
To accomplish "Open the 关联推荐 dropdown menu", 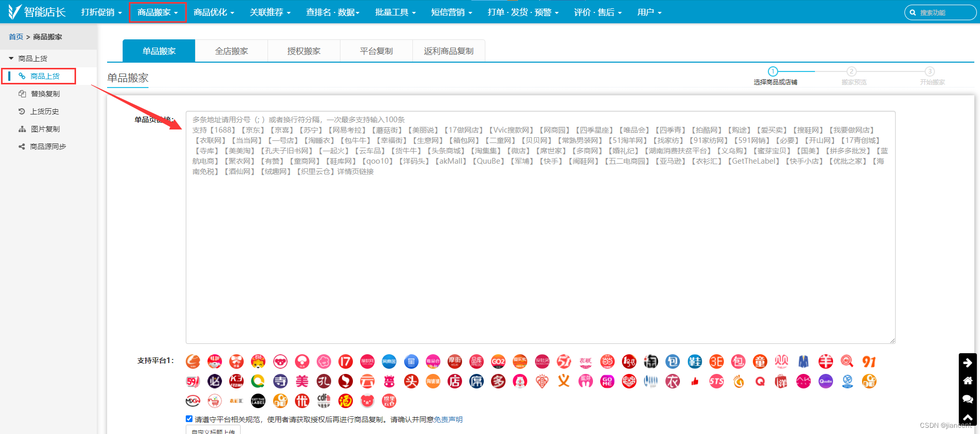I will [270, 12].
